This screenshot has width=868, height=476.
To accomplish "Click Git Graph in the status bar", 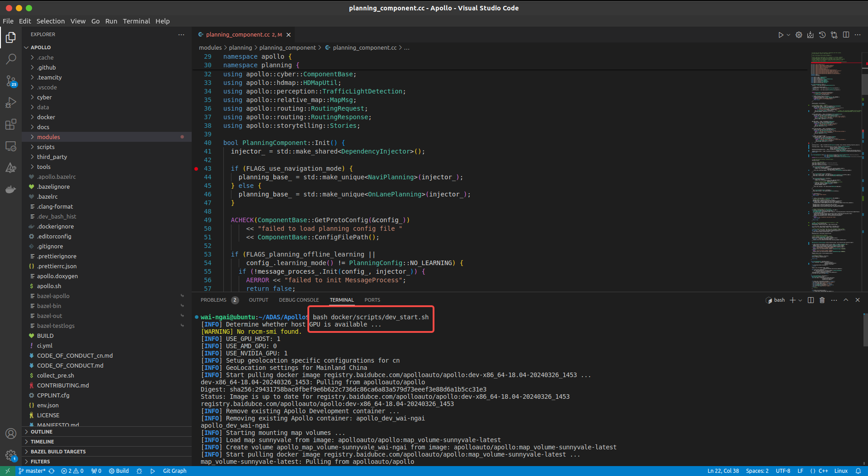I will click(175, 471).
